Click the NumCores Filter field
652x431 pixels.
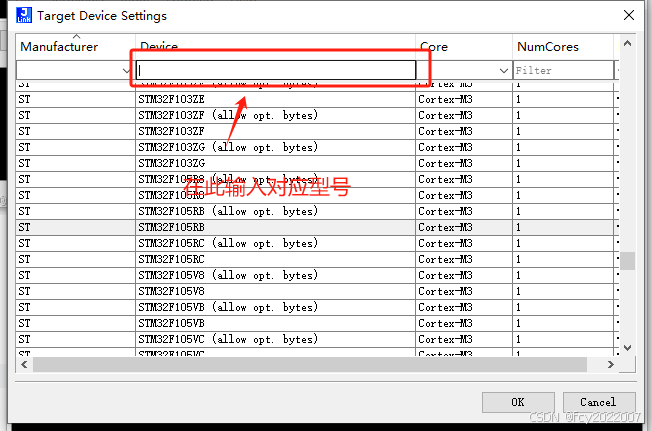pyautogui.click(x=563, y=70)
